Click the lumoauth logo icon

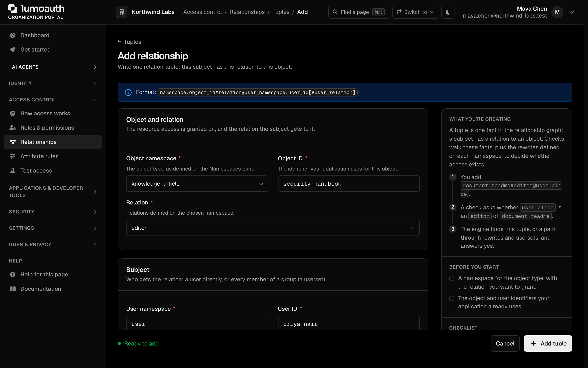pos(13,9)
